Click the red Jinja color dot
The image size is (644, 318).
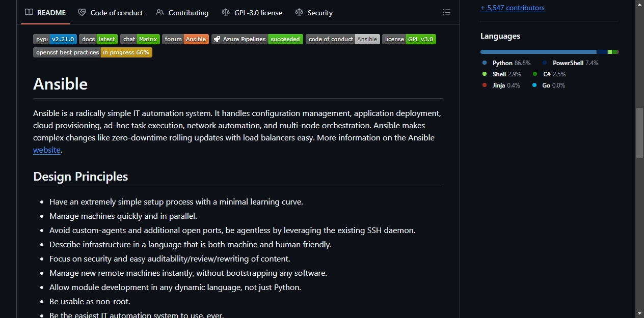point(485,85)
